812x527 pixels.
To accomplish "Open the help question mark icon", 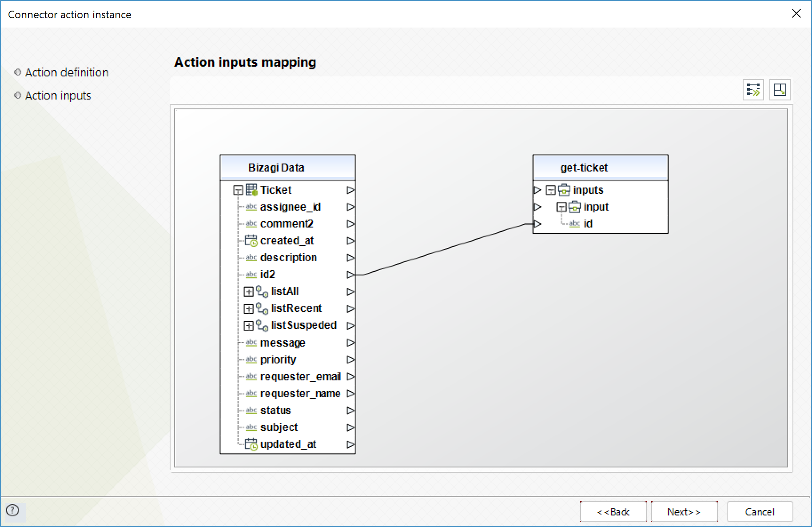I will (x=13, y=510).
